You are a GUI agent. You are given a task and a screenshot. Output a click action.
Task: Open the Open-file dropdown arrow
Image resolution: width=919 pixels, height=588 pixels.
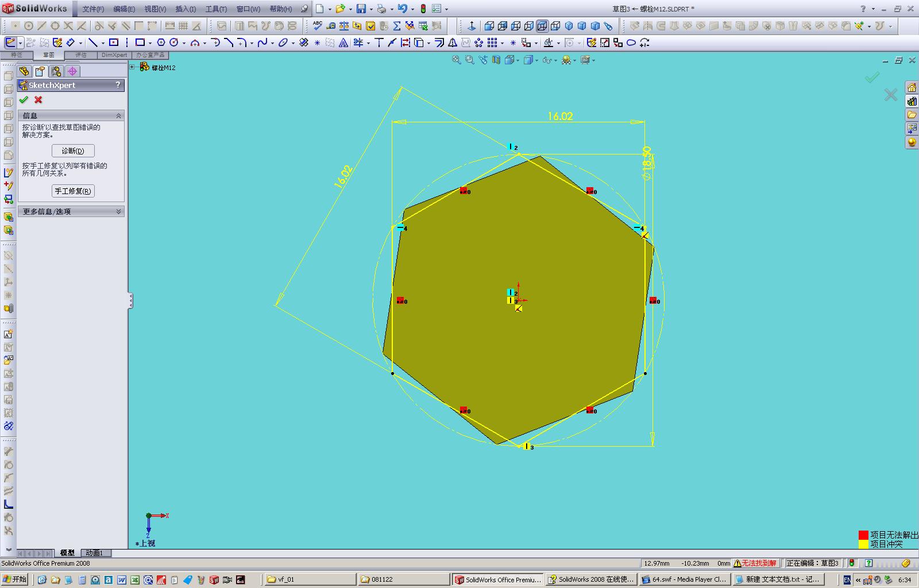click(x=350, y=9)
